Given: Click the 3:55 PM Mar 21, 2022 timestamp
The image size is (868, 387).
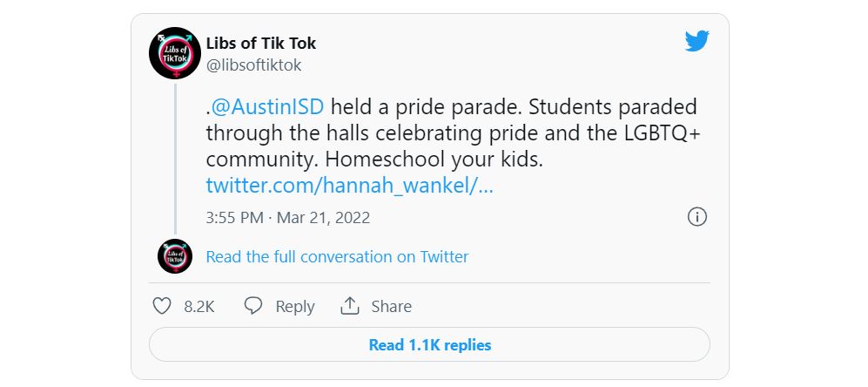Looking at the screenshot, I should (288, 217).
